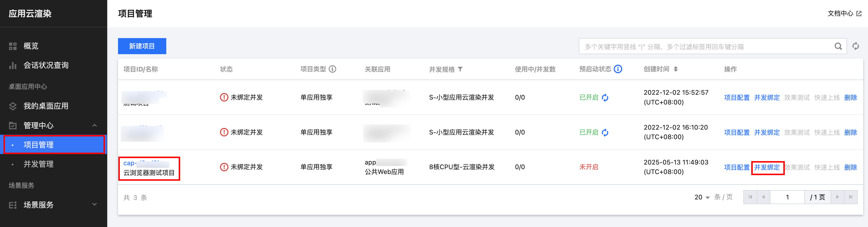This screenshot has height=227, width=868.
Task: Click 删除 in the first project row
Action: coord(850,97)
